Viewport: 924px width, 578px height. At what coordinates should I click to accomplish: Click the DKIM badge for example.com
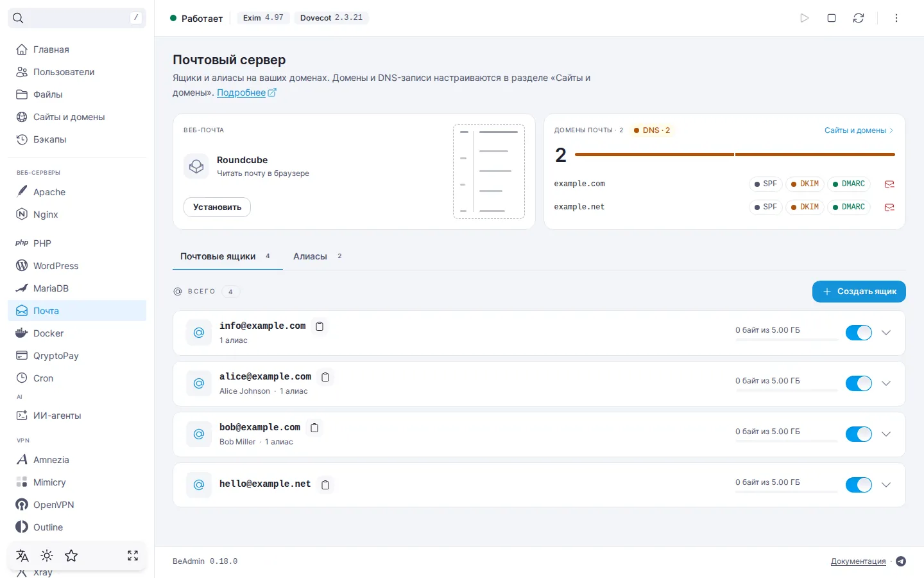(x=805, y=184)
